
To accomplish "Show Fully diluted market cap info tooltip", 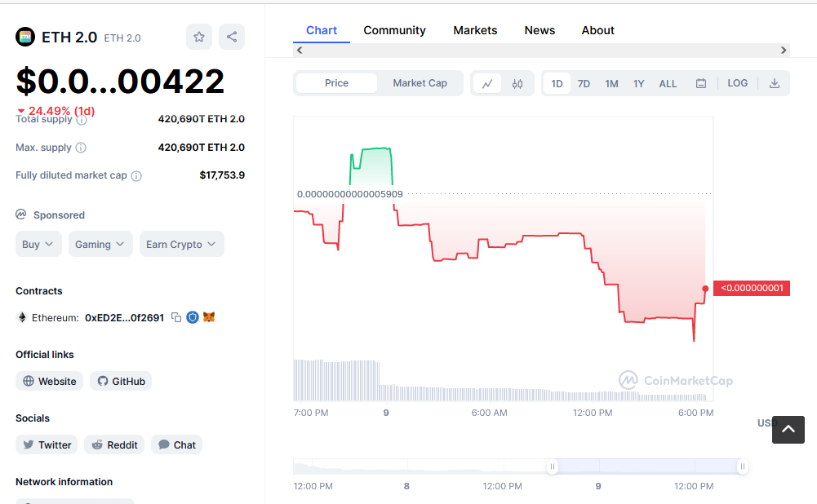I will pos(136,176).
